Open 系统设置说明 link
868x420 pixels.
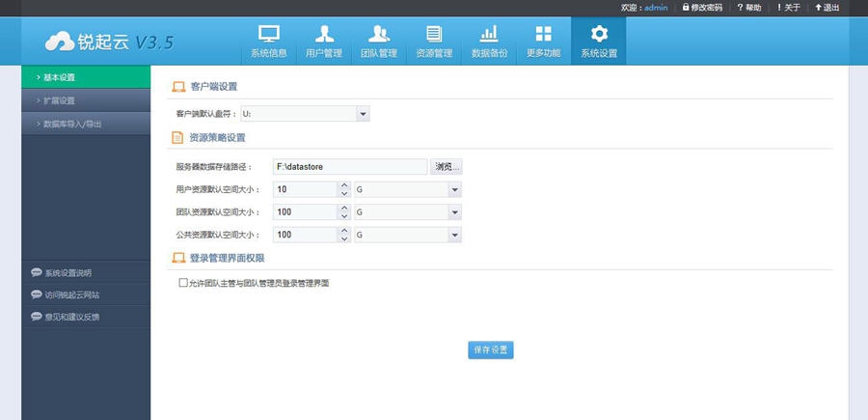coord(68,272)
